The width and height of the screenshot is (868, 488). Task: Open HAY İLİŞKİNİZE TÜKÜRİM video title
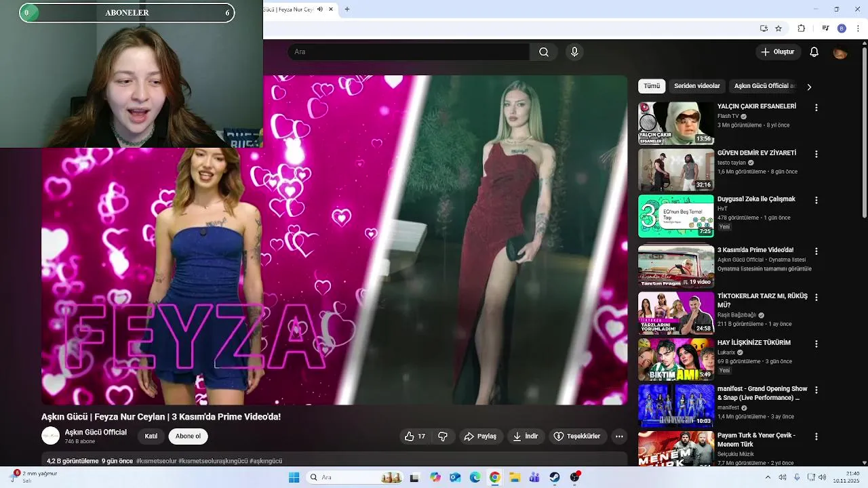(754, 343)
